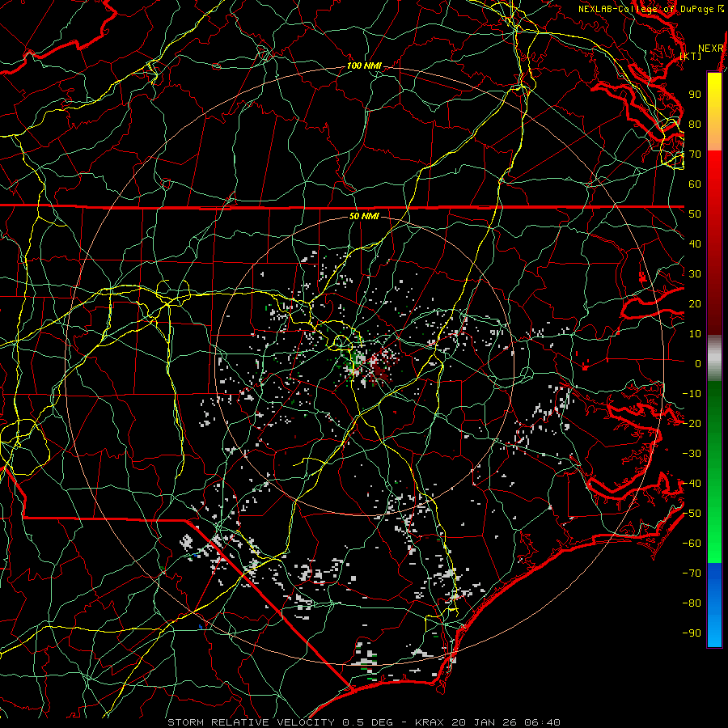This screenshot has width=728, height=728.
Task: Click the 20 value on velocity scale
Action: [x=695, y=303]
